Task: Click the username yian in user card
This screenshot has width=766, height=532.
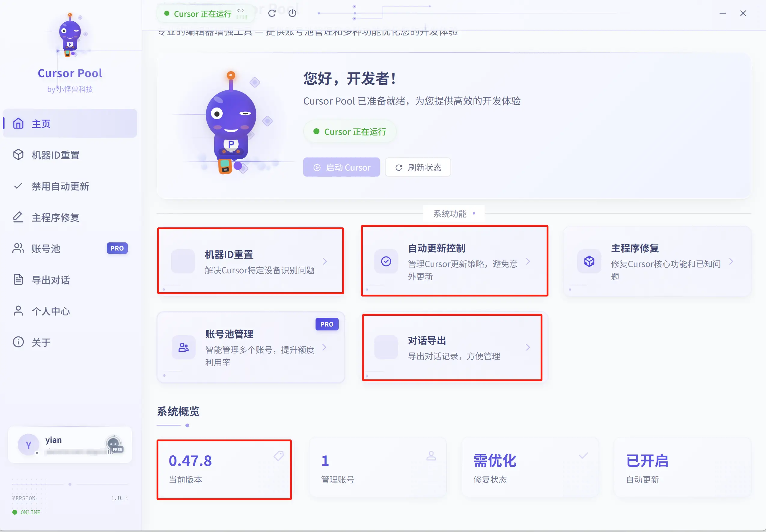Action: (x=53, y=440)
